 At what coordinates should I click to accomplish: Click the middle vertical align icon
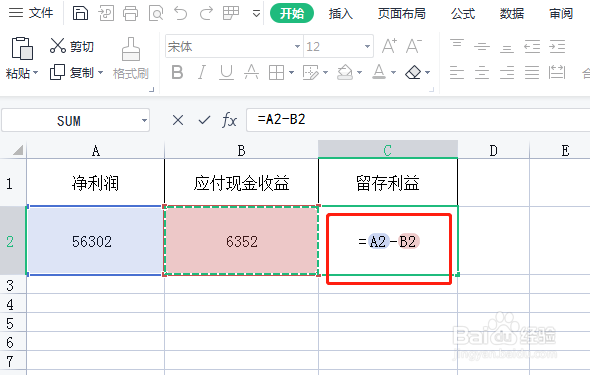[x=482, y=46]
